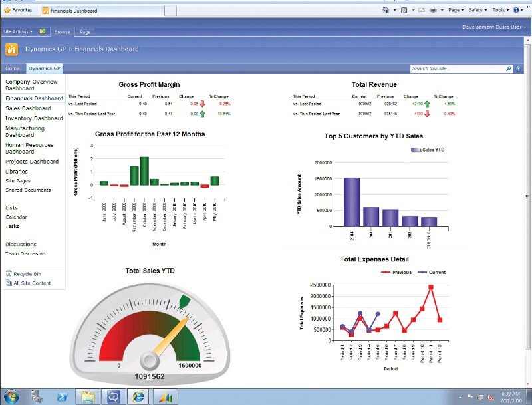Go to Inventory Dashboard
Image resolution: width=532 pixels, height=405 pixels.
click(34, 118)
